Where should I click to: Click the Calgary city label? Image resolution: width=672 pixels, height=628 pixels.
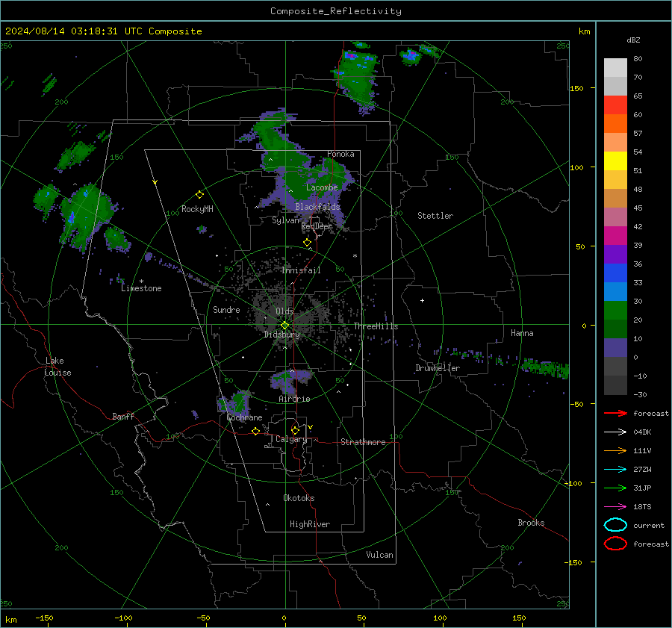point(291,439)
